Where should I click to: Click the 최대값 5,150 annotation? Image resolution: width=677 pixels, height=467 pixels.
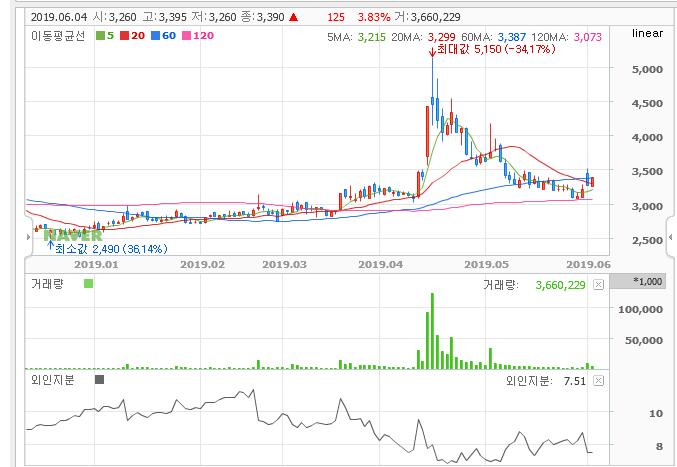click(x=496, y=49)
